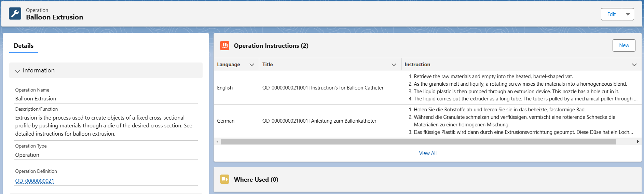Click the yellow Where Used truck icon
This screenshot has height=194, width=644.
[224, 179]
